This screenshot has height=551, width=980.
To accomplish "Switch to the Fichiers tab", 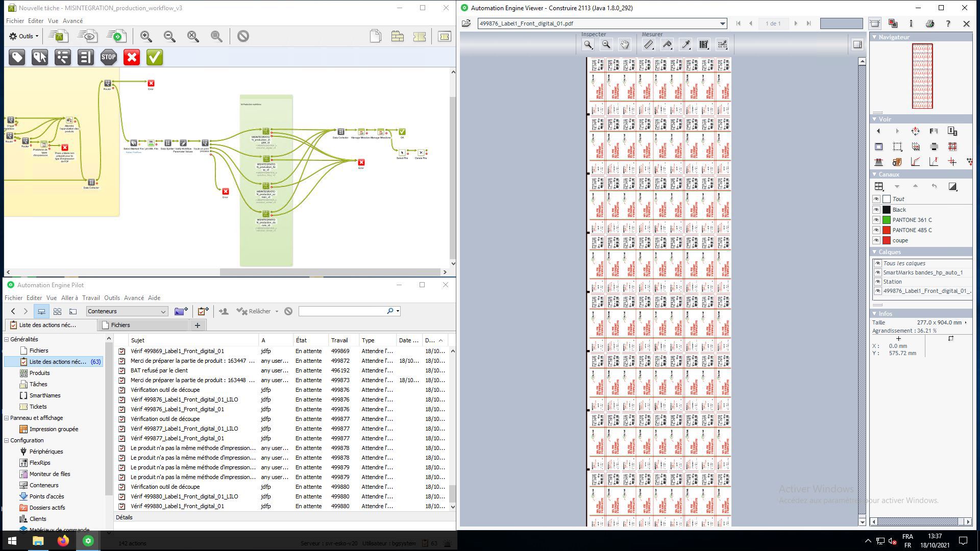I will click(x=120, y=325).
